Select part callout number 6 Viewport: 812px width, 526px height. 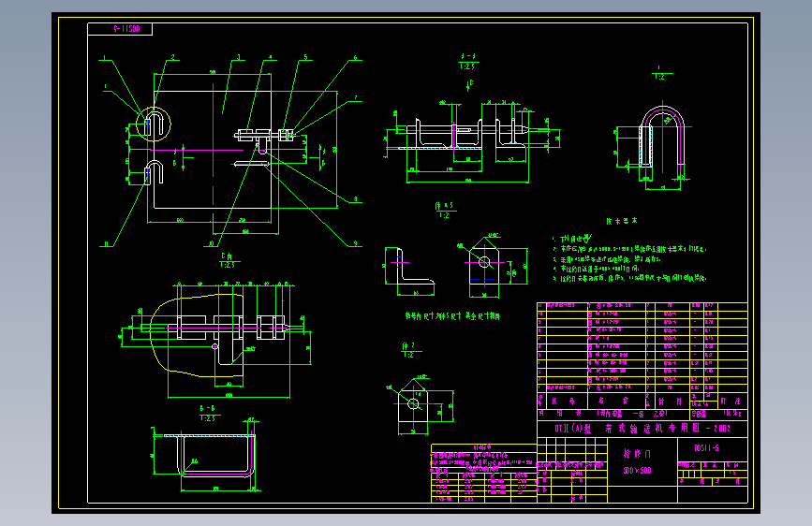tap(355, 57)
